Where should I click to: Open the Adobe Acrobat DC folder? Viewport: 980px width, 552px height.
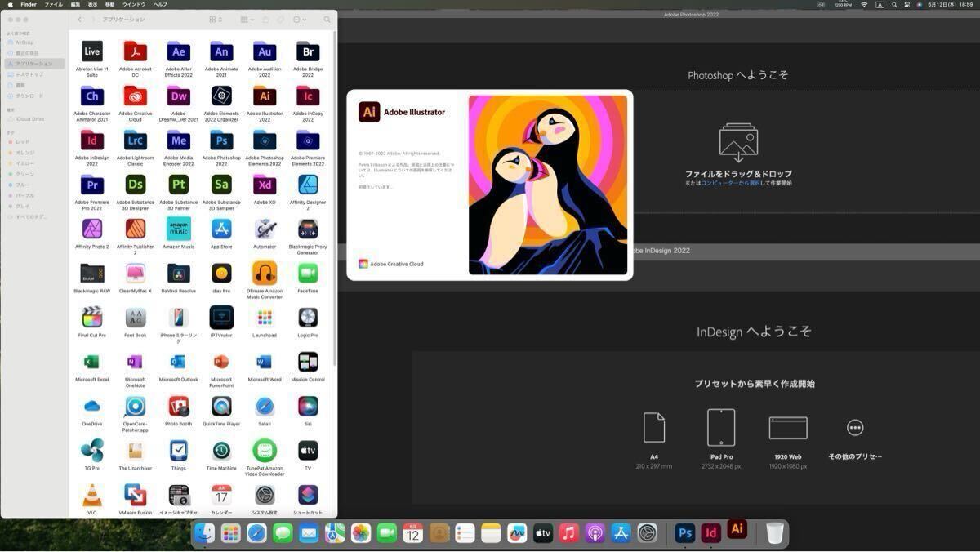135,51
